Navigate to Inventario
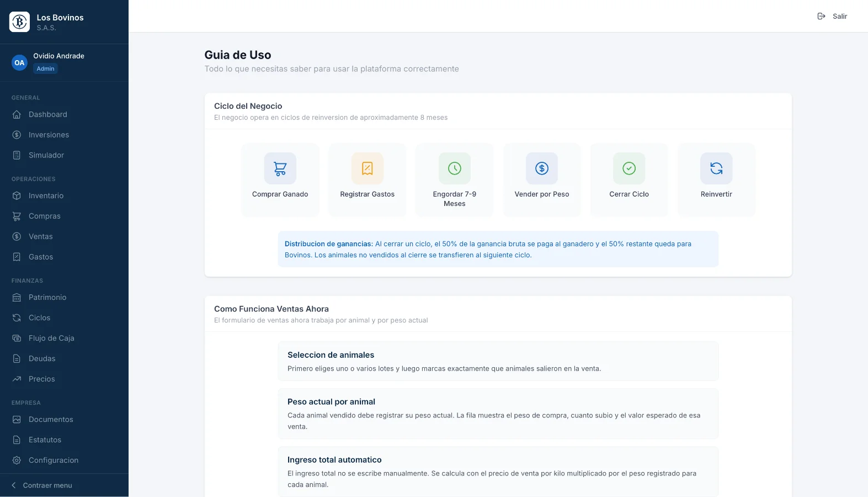The height and width of the screenshot is (497, 868). [64, 195]
